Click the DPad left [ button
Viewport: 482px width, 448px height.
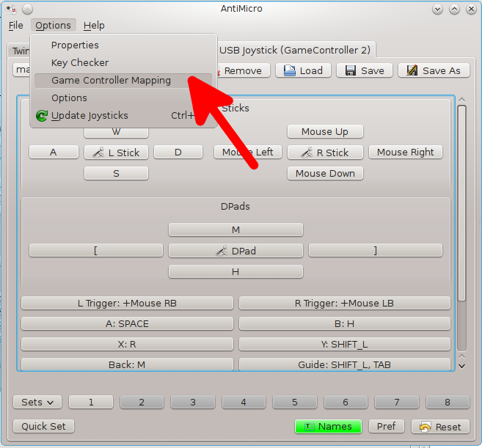coord(96,251)
